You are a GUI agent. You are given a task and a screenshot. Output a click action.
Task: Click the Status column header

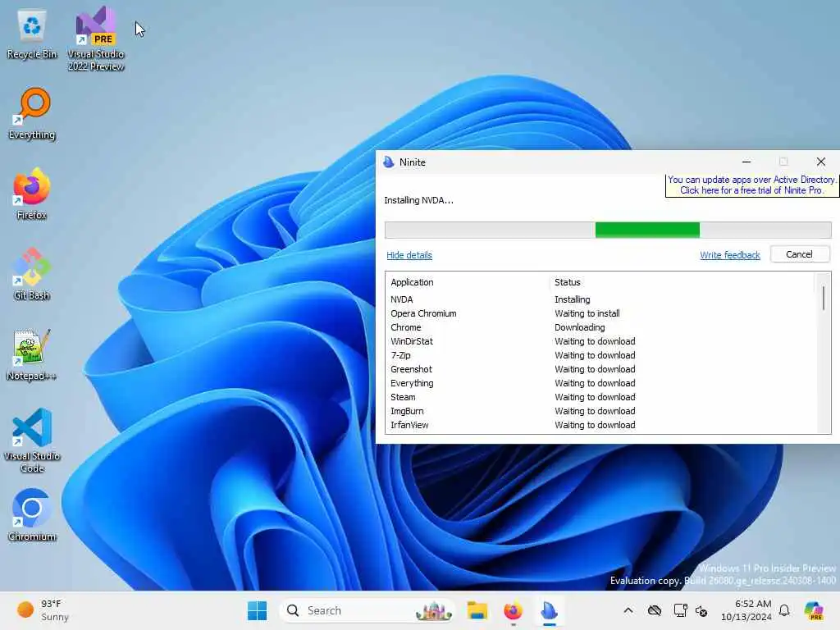pyautogui.click(x=568, y=282)
